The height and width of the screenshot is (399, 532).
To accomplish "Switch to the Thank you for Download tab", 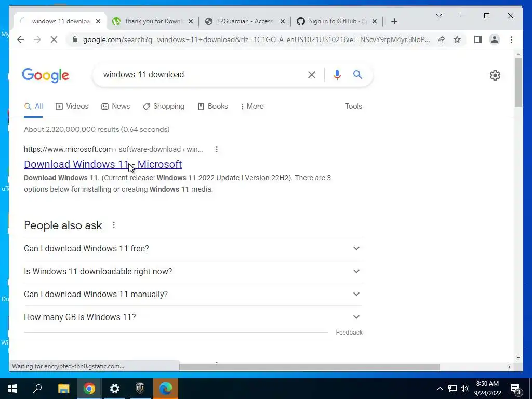I will [x=152, y=21].
